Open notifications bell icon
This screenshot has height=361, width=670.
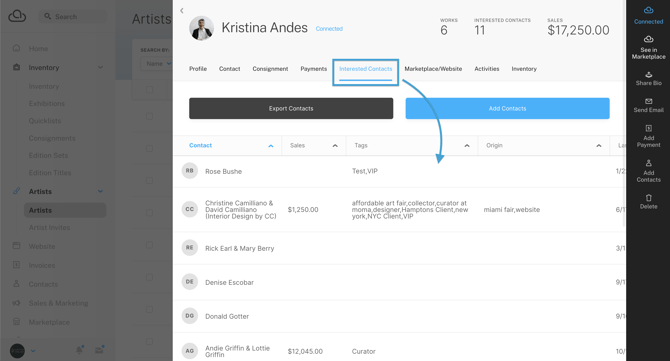(79, 350)
